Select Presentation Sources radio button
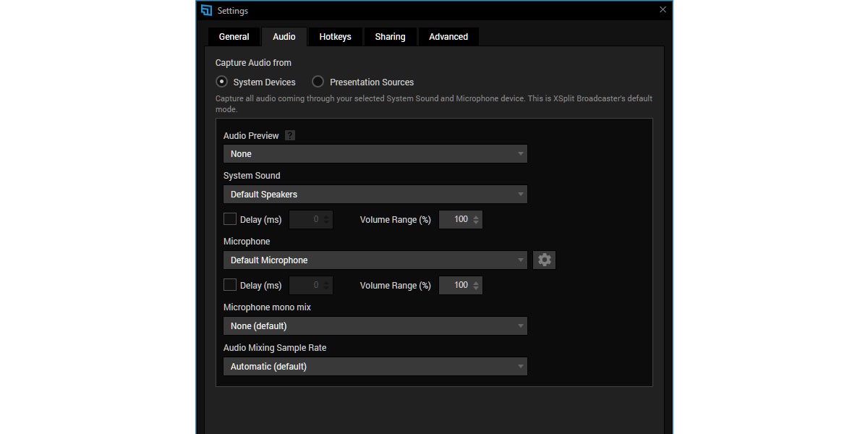This screenshot has width=868, height=434. tap(318, 82)
